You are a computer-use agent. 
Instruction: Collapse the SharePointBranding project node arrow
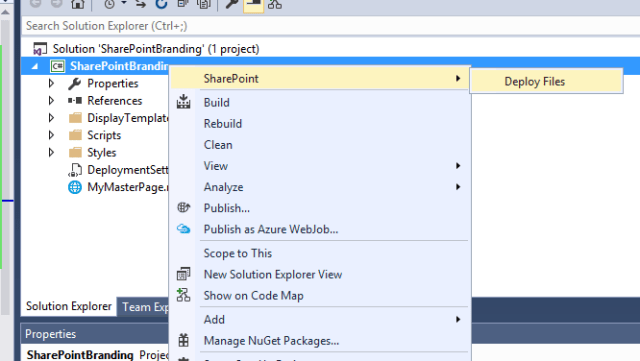35,66
